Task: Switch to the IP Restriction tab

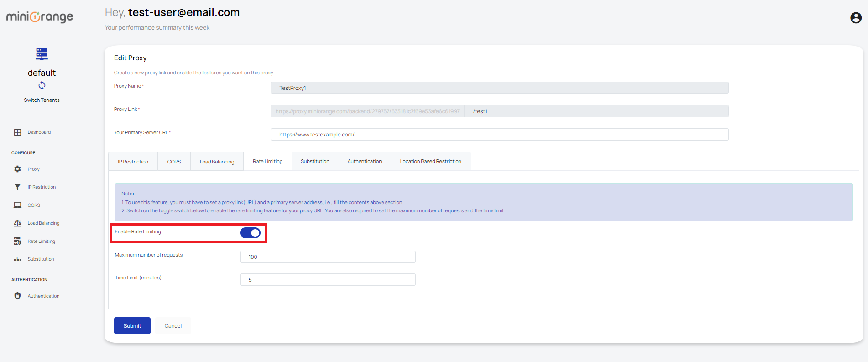Action: pyautogui.click(x=133, y=162)
